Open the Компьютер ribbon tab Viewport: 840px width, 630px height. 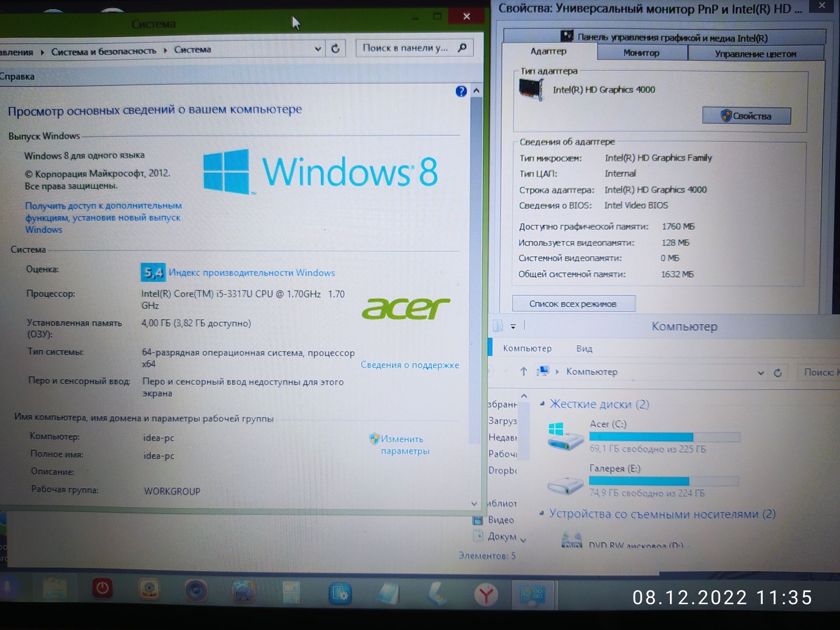pos(527,348)
